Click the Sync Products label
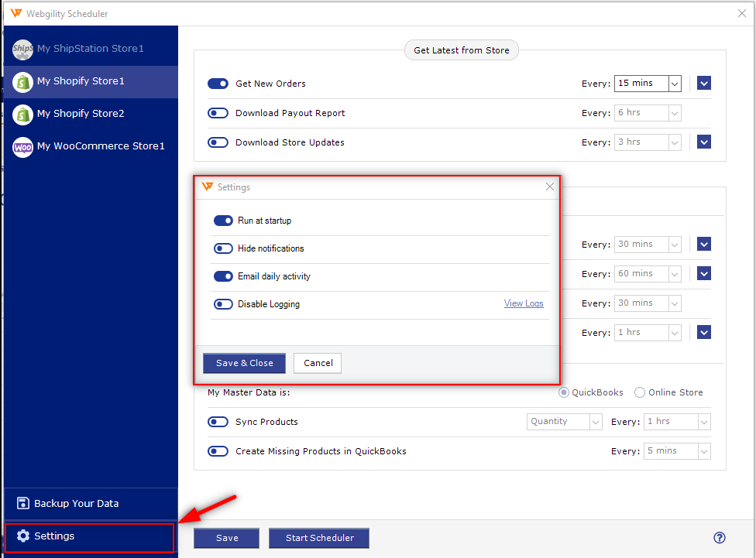This screenshot has width=756, height=558. [x=266, y=422]
